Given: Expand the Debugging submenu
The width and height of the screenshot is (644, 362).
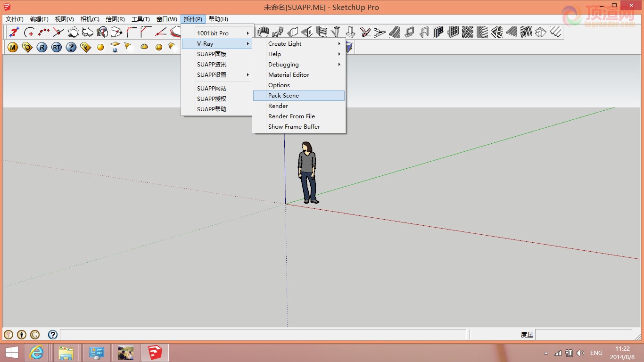Looking at the screenshot, I should (x=299, y=64).
